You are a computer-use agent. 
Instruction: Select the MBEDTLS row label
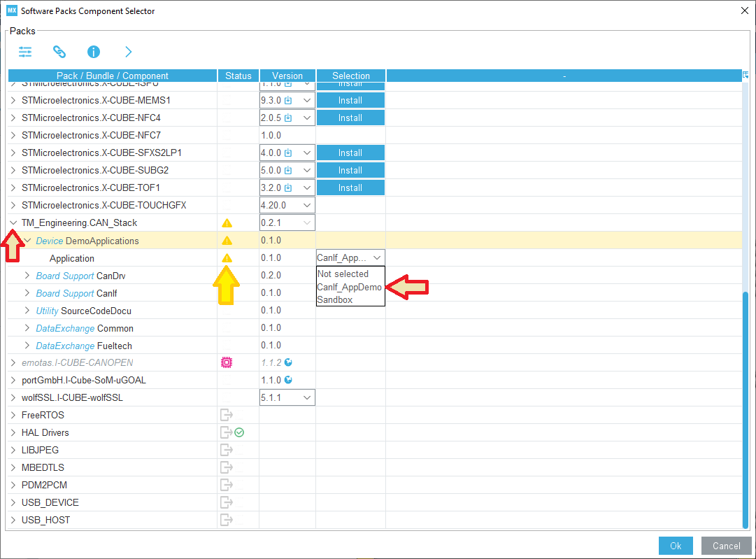tap(43, 467)
